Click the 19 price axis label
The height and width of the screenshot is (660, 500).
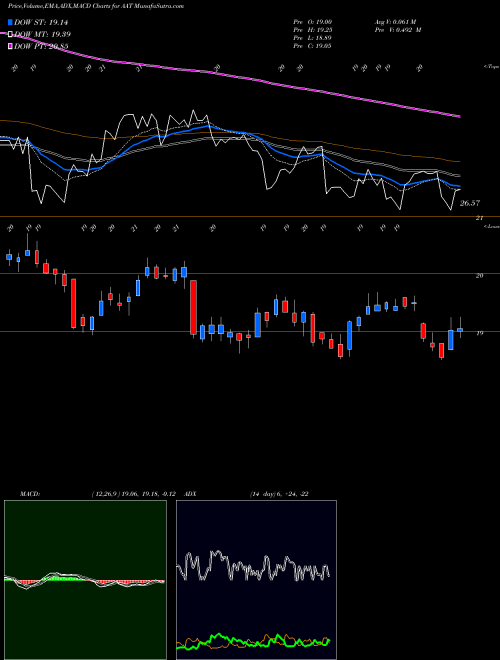(479, 333)
